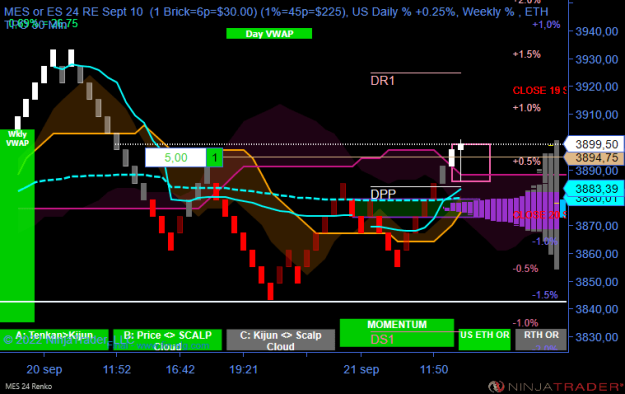The width and height of the screenshot is (625, 394).
Task: Click the RTH OR status box
Action: [541, 340]
